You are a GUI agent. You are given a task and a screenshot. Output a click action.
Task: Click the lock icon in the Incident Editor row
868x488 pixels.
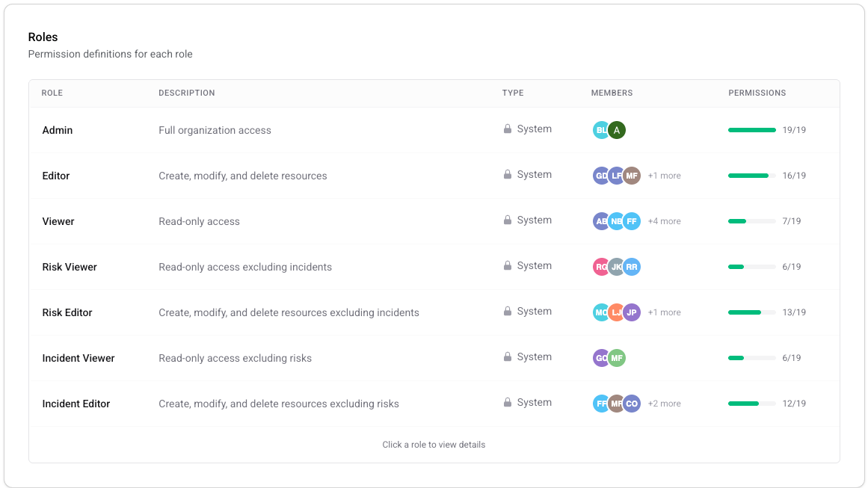tap(507, 402)
